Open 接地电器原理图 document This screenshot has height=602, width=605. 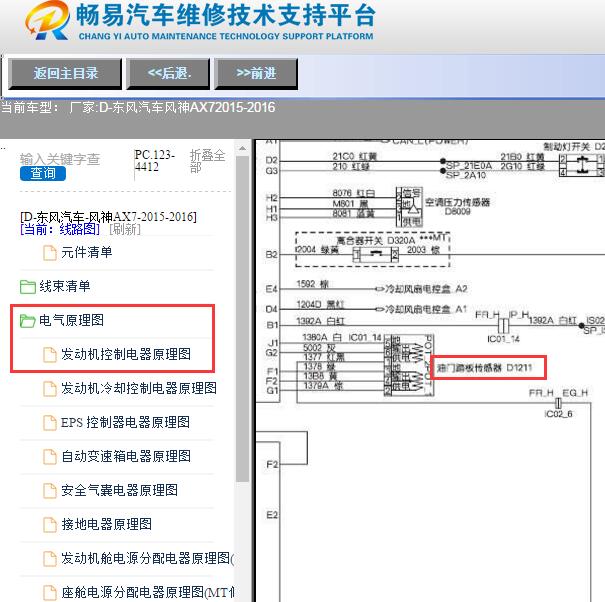[106, 524]
